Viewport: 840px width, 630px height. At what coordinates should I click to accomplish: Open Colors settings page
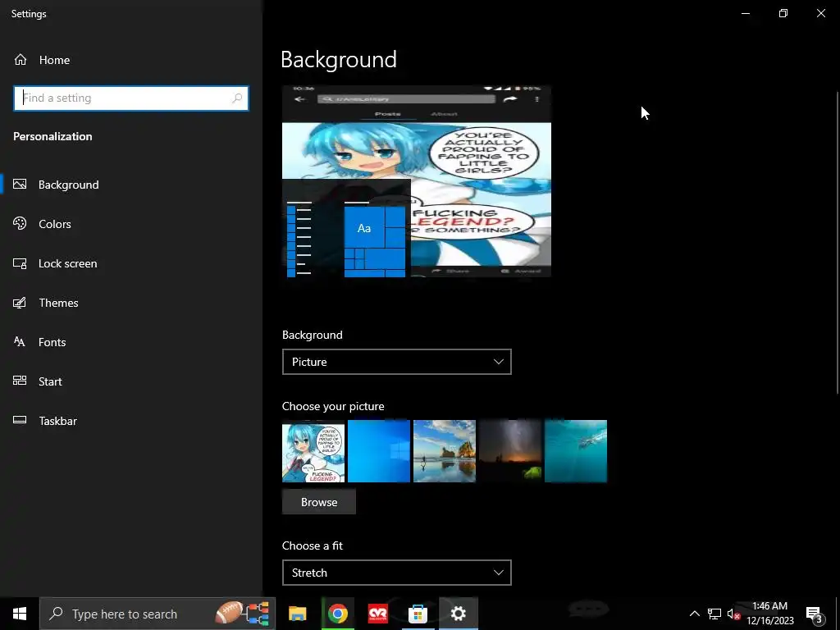point(55,224)
